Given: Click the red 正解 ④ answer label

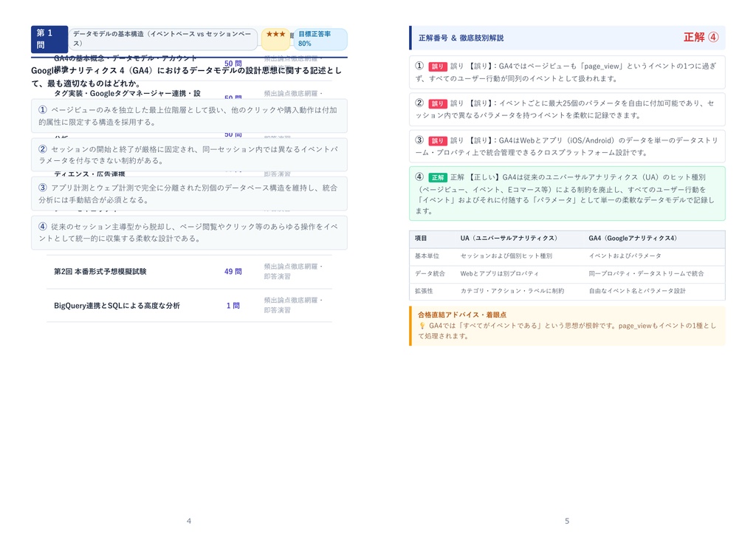Looking at the screenshot, I should 701,38.
